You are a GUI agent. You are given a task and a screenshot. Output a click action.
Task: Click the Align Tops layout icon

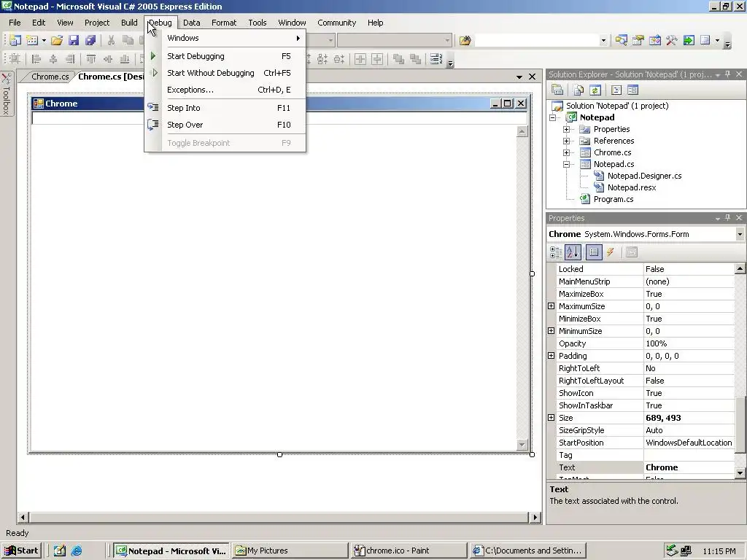click(x=91, y=59)
